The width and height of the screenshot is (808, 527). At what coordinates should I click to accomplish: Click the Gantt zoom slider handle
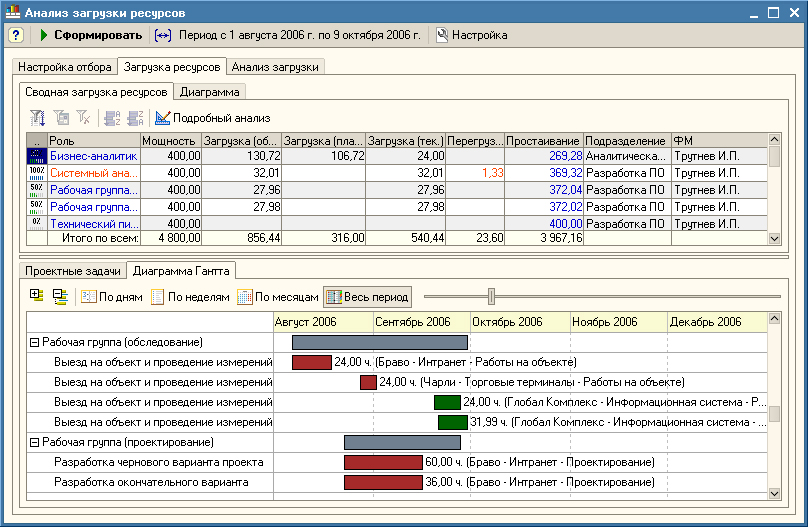[491, 296]
